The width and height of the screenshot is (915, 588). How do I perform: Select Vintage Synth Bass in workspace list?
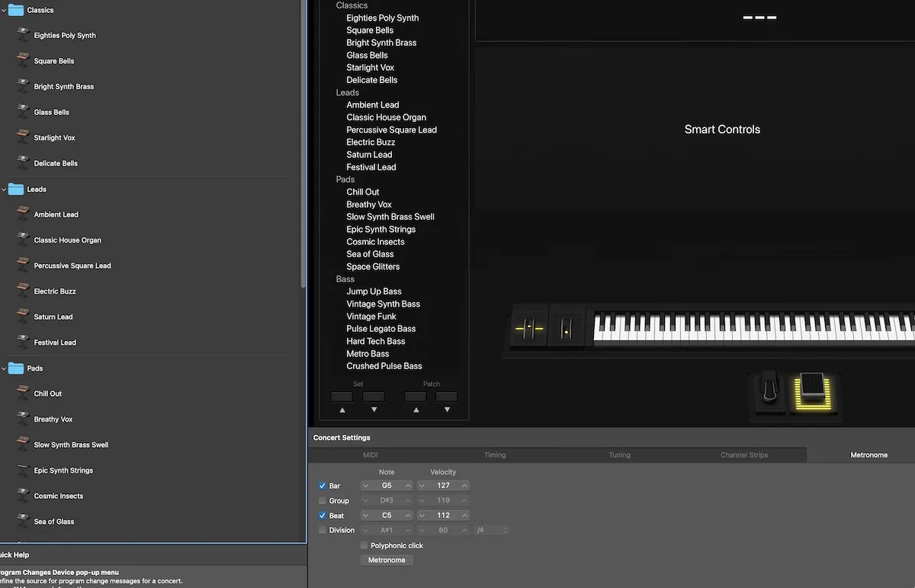(x=384, y=304)
